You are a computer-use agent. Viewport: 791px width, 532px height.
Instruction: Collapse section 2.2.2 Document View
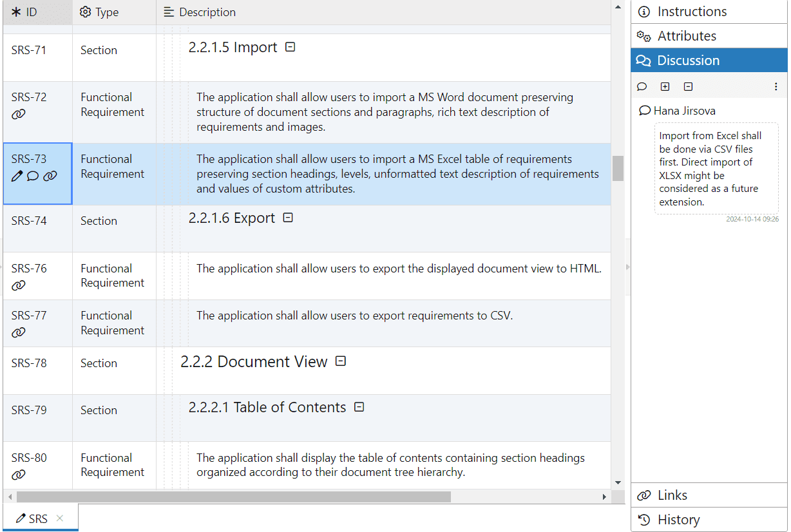341,361
